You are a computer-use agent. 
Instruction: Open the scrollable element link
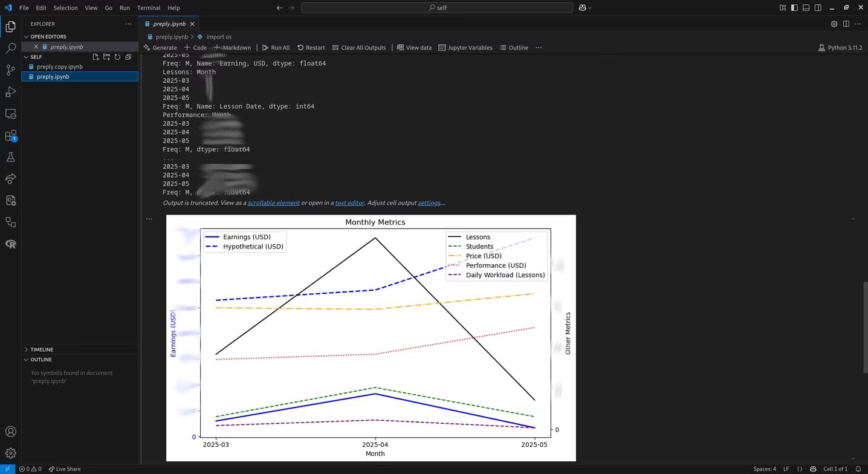(273, 203)
